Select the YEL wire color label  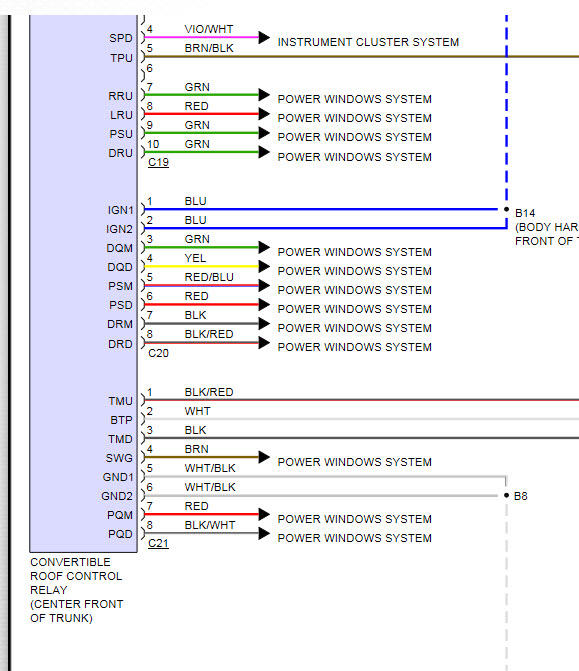195,258
